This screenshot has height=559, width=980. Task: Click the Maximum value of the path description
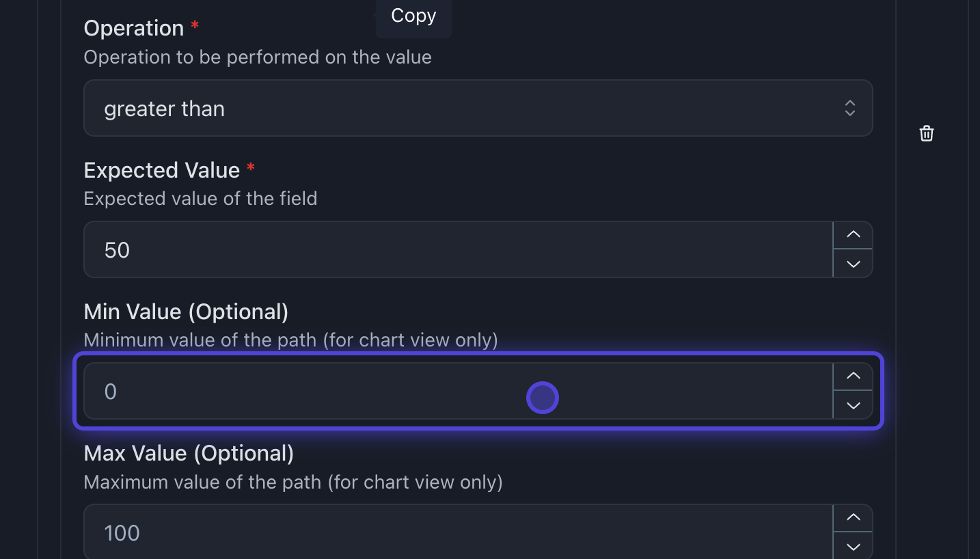click(293, 482)
